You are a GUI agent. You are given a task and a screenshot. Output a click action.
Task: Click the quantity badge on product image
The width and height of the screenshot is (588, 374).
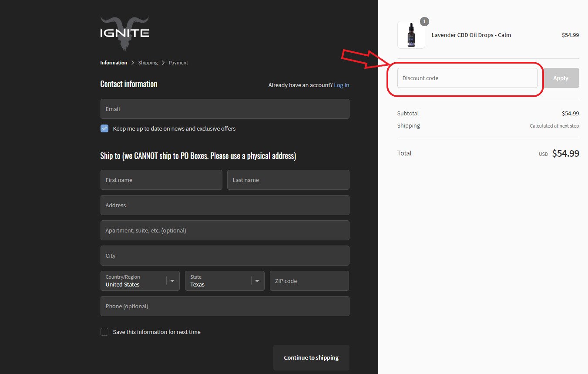pyautogui.click(x=424, y=21)
